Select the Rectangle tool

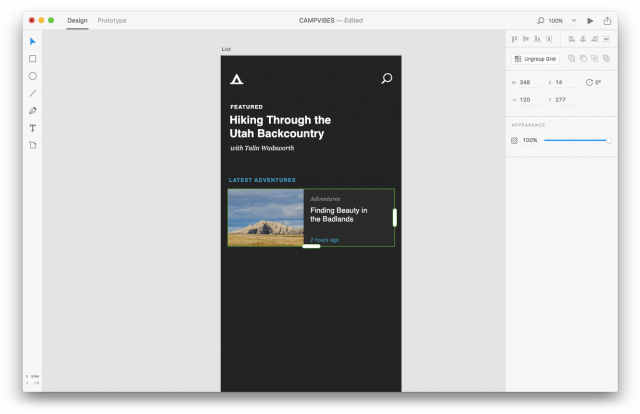coord(32,59)
